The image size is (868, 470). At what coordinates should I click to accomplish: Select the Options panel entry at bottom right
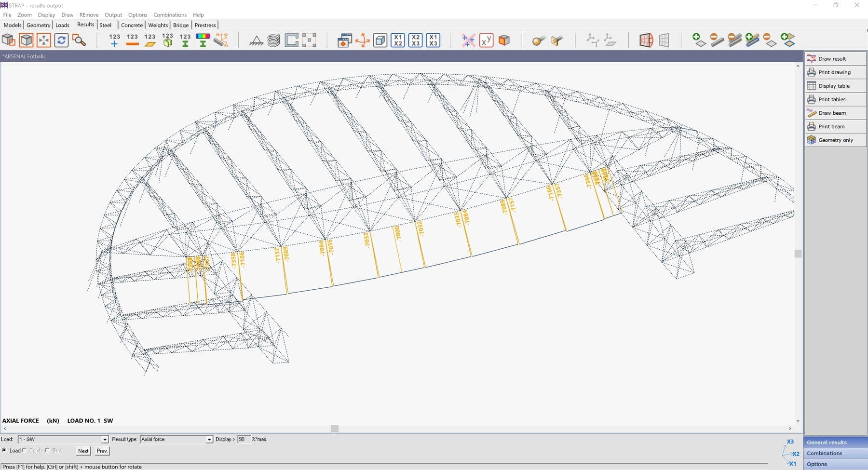835,464
